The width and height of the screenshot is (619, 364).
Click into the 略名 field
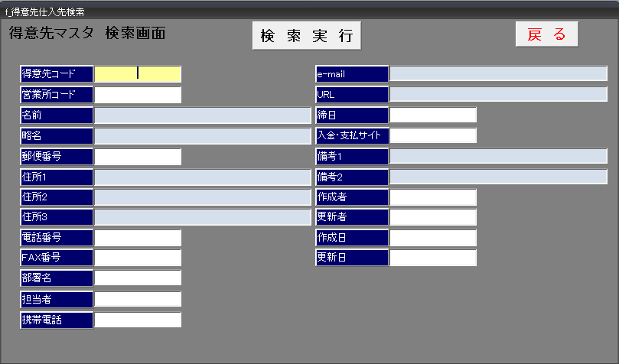[x=203, y=136]
